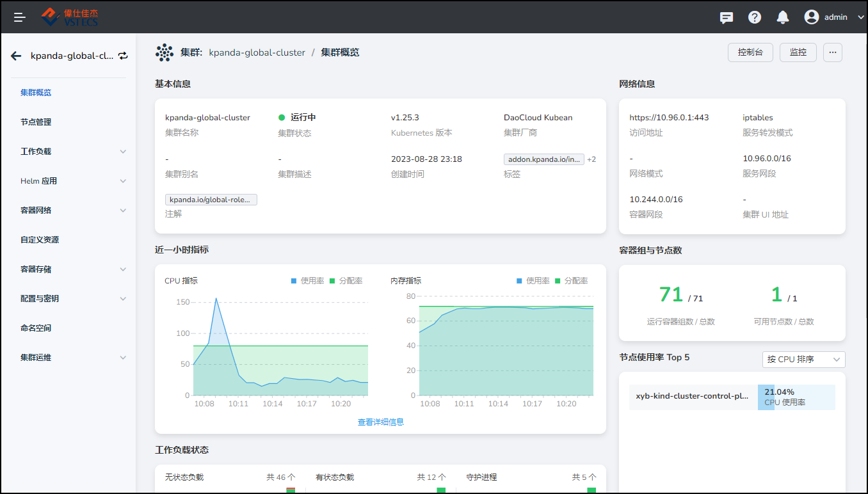Click the 运行中 cluster status
The image size is (868, 494).
pos(298,118)
